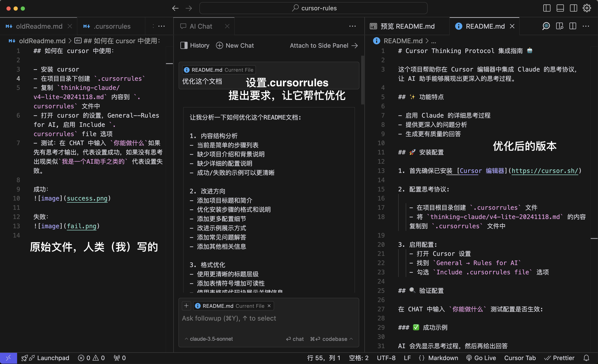Viewport: 598px width, 364px height.
Task: Add context with the plus icon
Action: [186, 306]
